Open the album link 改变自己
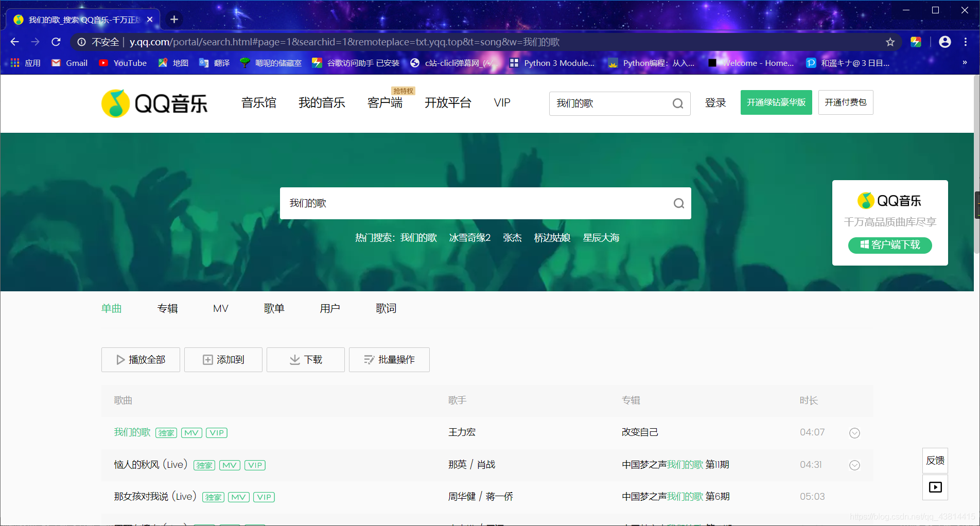The image size is (980, 526). pos(640,432)
